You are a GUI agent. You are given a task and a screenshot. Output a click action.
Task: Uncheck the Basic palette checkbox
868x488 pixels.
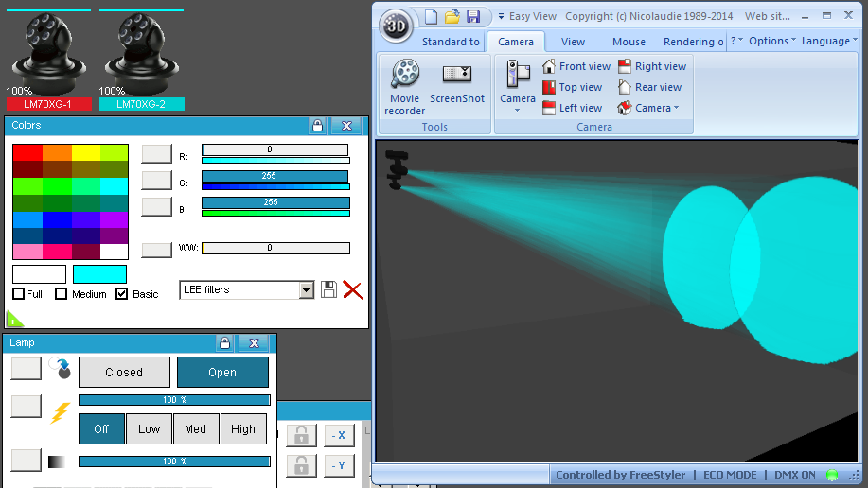[122, 294]
